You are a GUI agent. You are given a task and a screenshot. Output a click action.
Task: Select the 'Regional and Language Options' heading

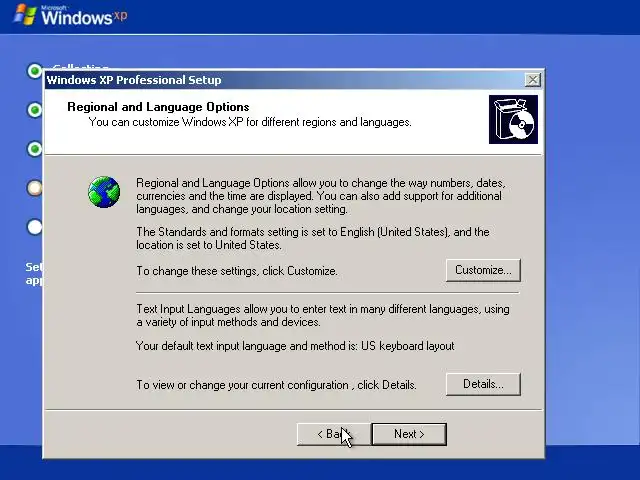158,107
